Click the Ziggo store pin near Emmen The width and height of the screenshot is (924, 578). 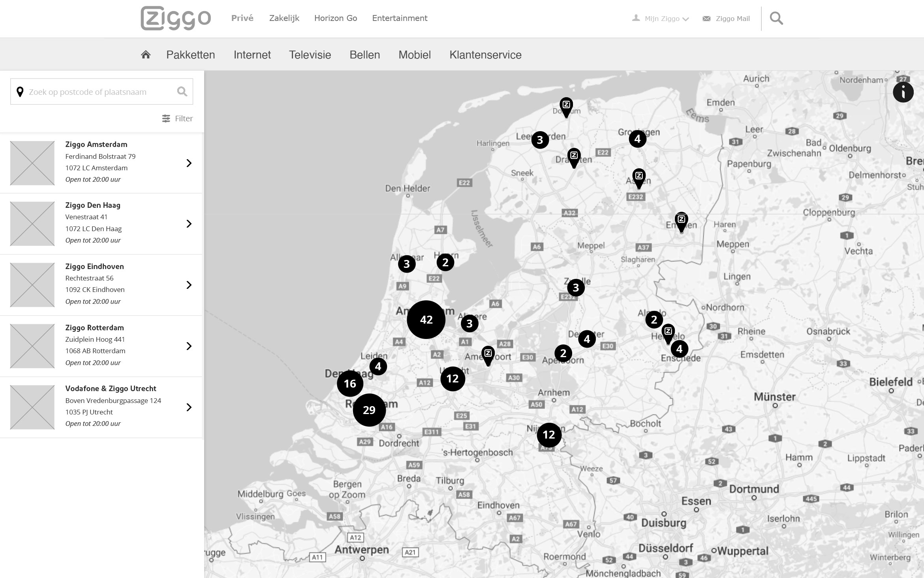681,221
